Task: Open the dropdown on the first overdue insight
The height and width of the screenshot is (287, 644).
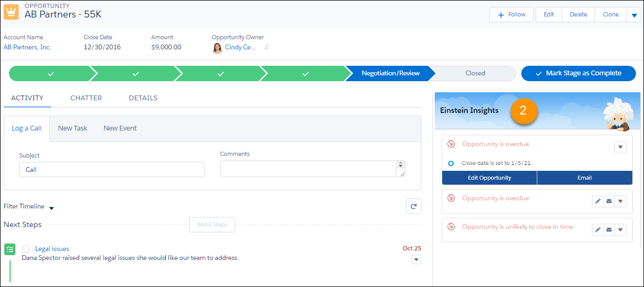Action: click(620, 147)
